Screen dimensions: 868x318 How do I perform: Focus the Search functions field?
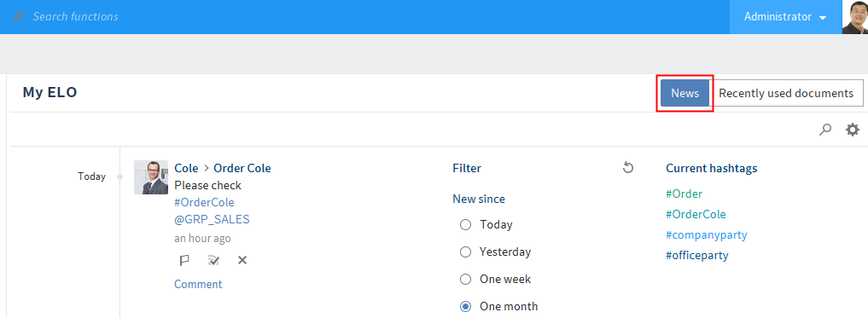[x=75, y=16]
